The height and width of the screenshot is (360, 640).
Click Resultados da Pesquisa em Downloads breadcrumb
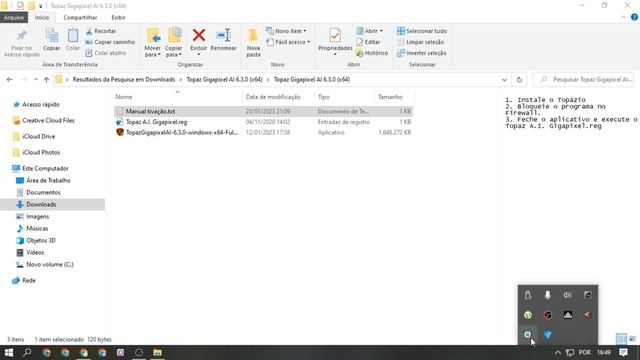point(124,80)
